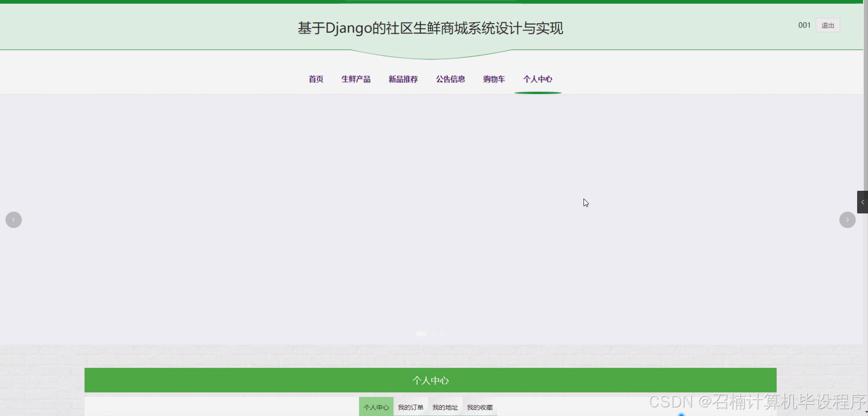Navigate to 新品推荐 page
This screenshot has width=868, height=416.
(x=403, y=79)
